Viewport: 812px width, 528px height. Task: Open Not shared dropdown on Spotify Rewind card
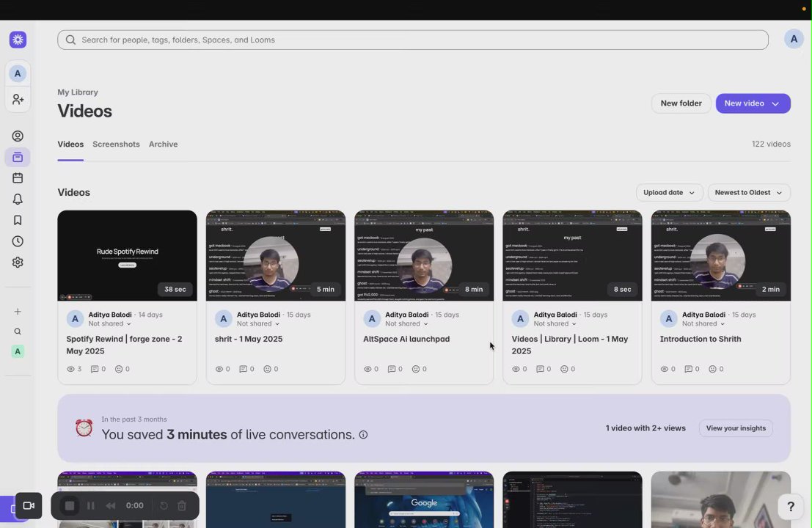[x=109, y=323]
